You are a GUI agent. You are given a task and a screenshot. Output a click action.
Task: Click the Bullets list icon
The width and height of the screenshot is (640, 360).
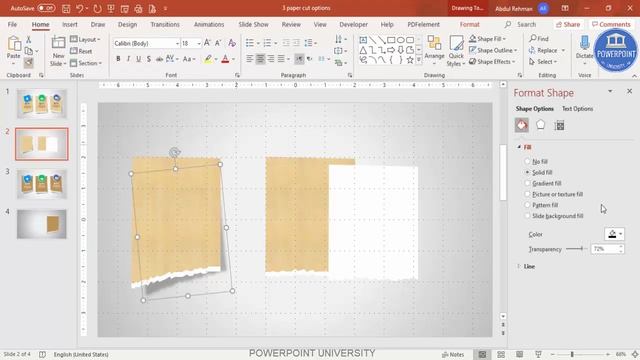click(x=249, y=43)
